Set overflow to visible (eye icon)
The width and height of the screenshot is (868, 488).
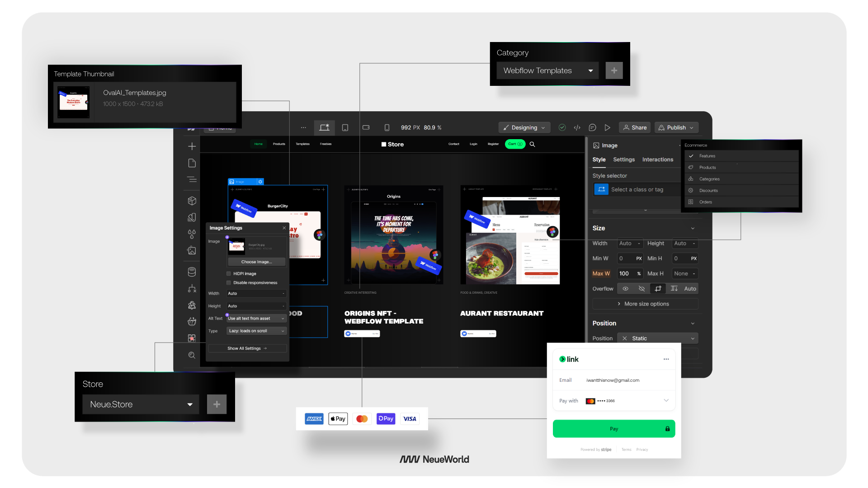click(x=625, y=289)
